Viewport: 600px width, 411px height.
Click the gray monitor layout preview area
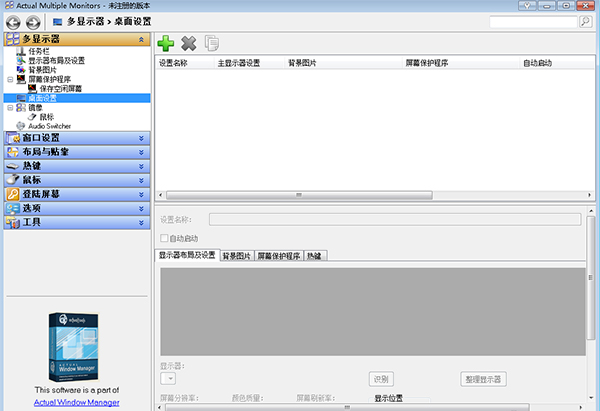tap(373, 312)
